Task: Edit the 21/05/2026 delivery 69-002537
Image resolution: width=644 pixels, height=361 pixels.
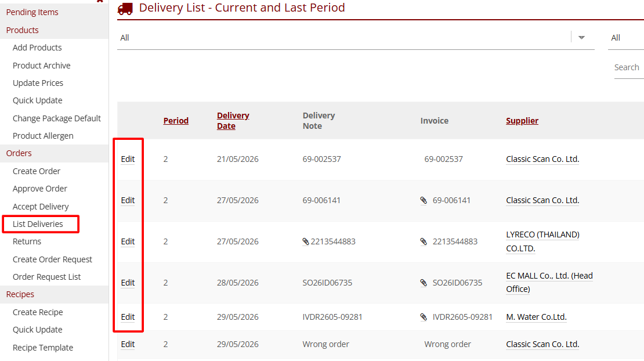Action: 128,160
